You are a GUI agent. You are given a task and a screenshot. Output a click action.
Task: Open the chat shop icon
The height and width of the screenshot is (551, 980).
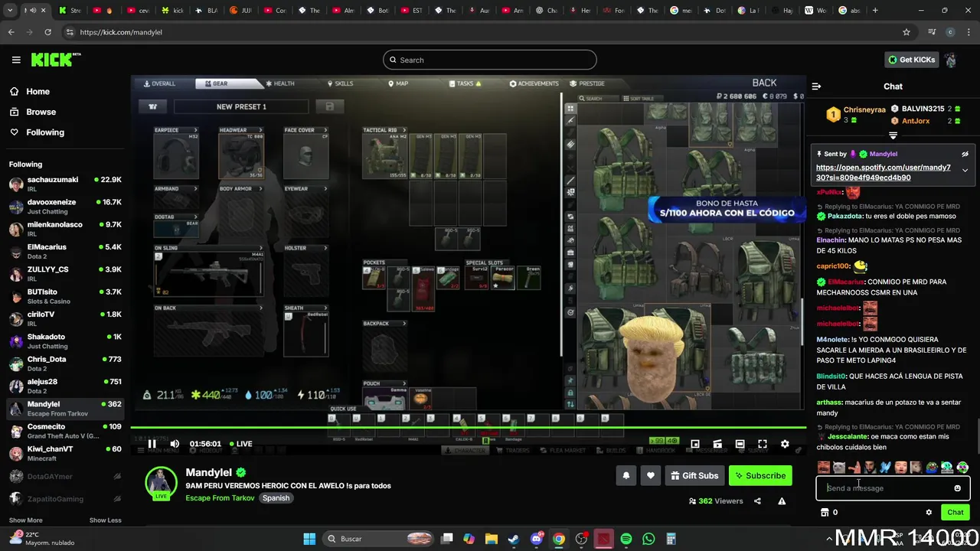[x=825, y=512]
